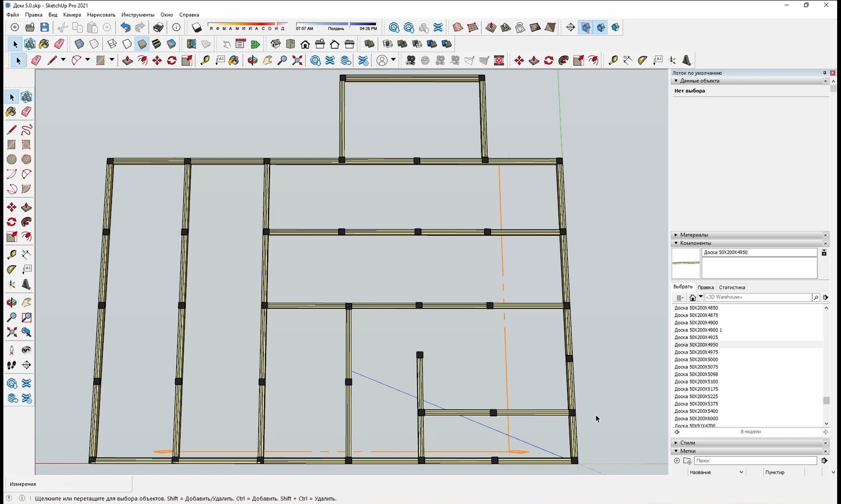Save the Дом 5.0 file
The width and height of the screenshot is (841, 504).
pos(44,27)
